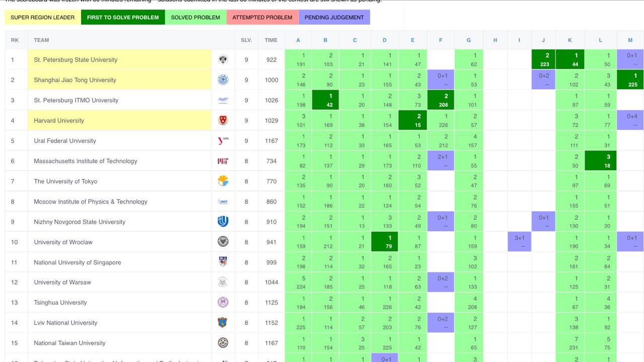
Task: Click National Taiwan University team name
Action: [x=69, y=343]
